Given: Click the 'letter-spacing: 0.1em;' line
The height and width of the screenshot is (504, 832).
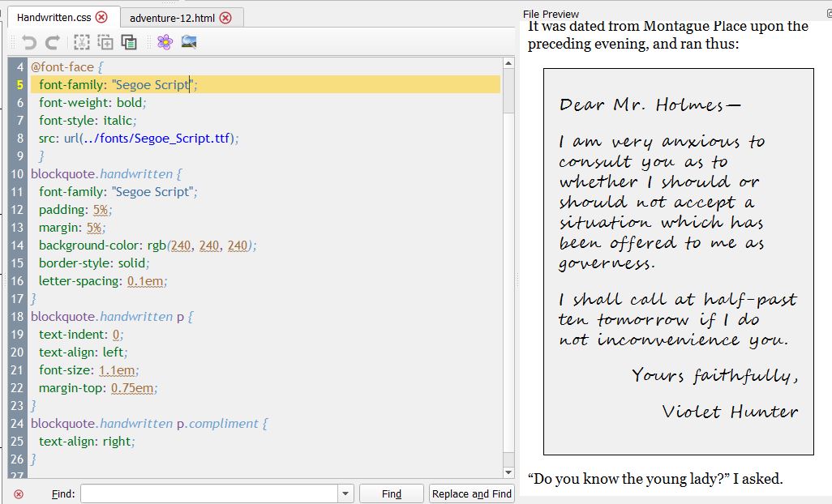Looking at the screenshot, I should click(103, 281).
